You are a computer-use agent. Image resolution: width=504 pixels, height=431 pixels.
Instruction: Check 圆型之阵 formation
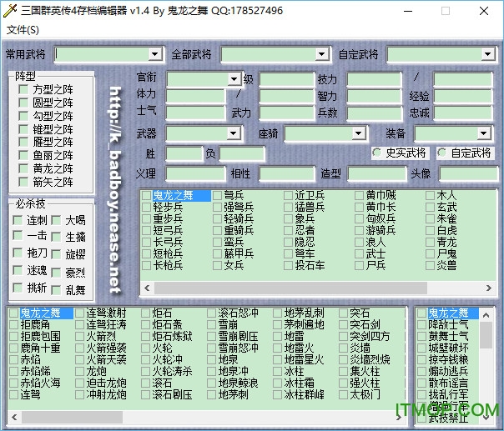tap(23, 103)
